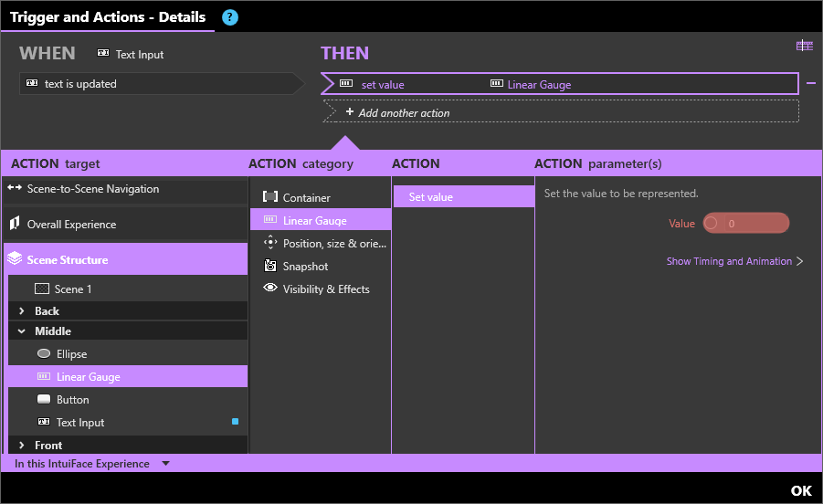Collapse the Middle layer group
This screenshot has width=823, height=504.
[22, 331]
